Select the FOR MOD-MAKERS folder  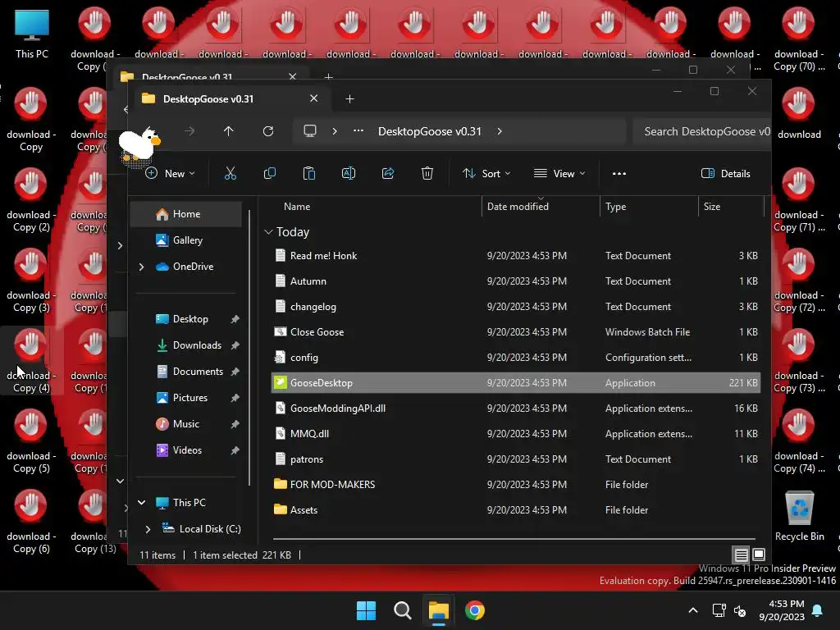(x=516, y=485)
